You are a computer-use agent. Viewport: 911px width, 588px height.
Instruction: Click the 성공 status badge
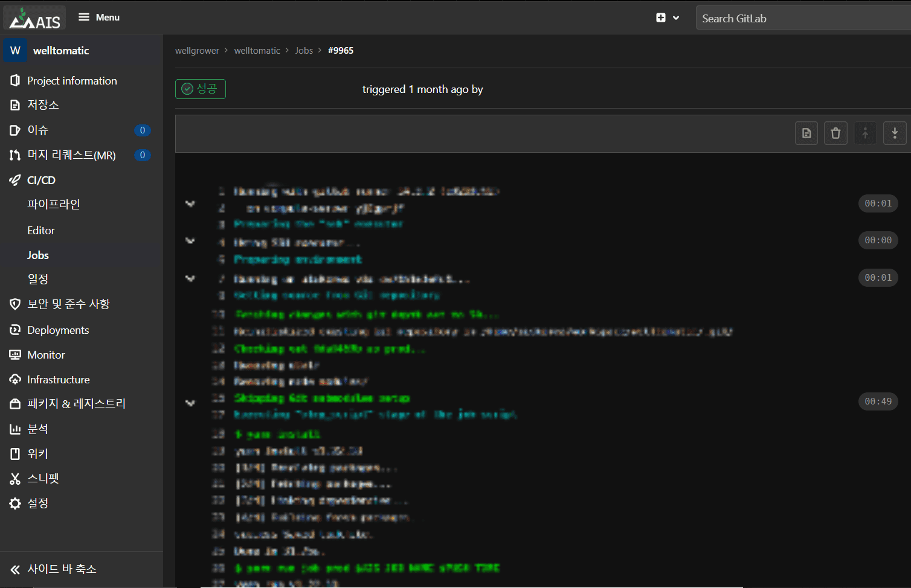click(x=201, y=89)
